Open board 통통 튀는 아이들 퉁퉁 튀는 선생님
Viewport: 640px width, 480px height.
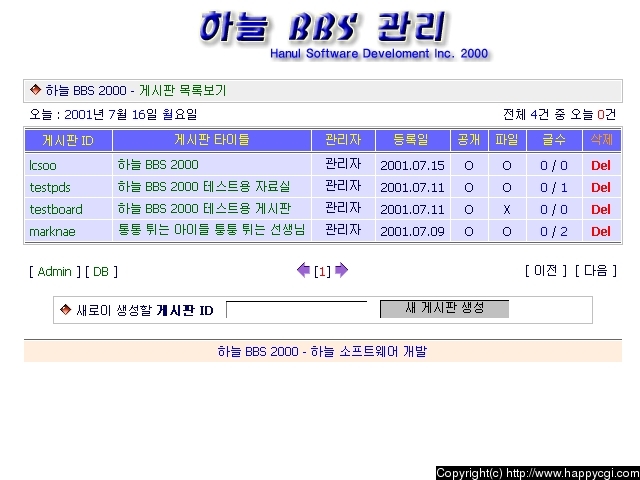click(211, 229)
